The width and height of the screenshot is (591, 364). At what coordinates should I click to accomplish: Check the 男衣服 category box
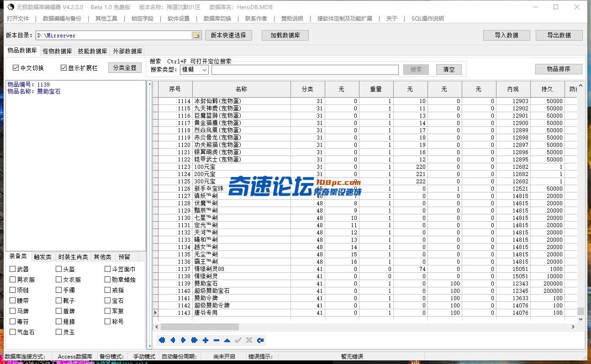13,280
